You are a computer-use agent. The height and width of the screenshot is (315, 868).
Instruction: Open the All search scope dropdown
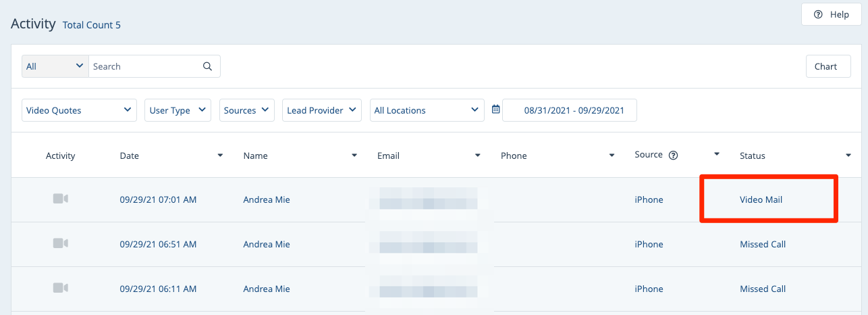click(x=55, y=66)
